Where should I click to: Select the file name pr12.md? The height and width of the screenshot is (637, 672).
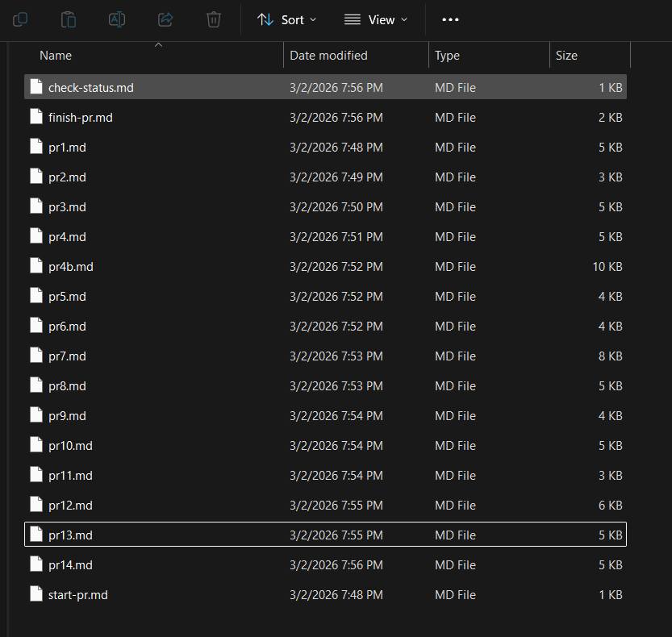[x=70, y=506]
